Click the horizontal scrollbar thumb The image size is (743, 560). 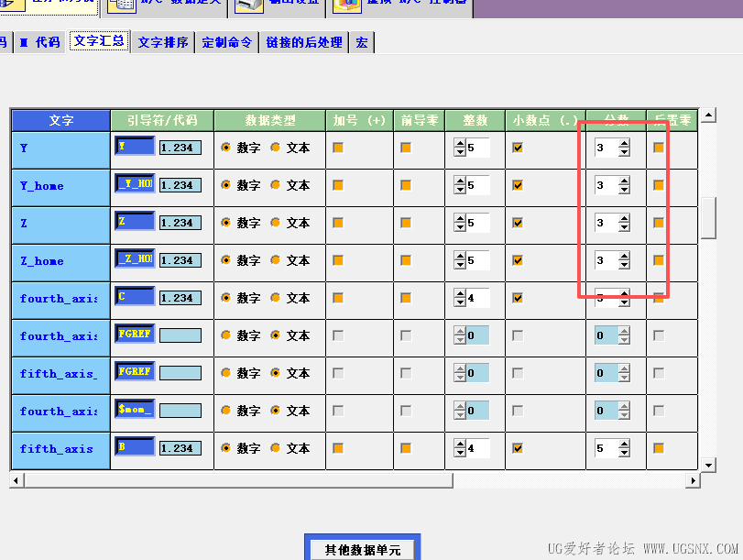pyautogui.click(x=238, y=480)
